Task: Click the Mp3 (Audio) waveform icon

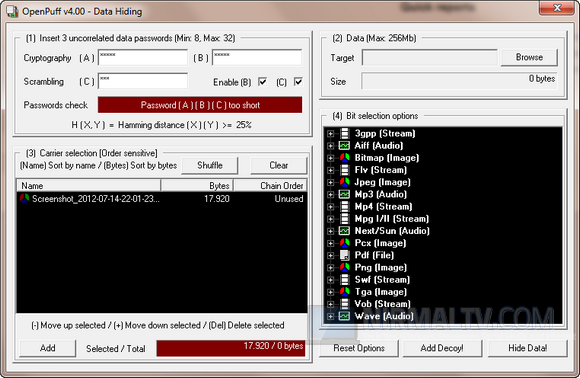Action: point(344,194)
